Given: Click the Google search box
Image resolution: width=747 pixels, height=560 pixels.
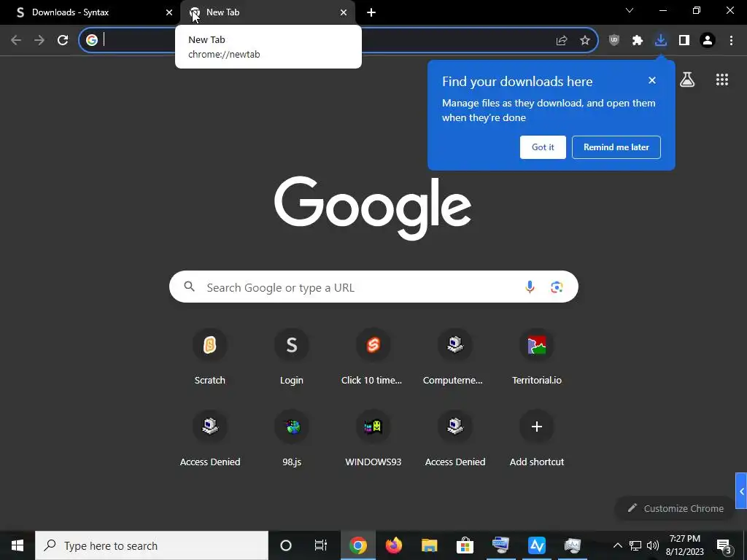Looking at the screenshot, I should point(373,287).
